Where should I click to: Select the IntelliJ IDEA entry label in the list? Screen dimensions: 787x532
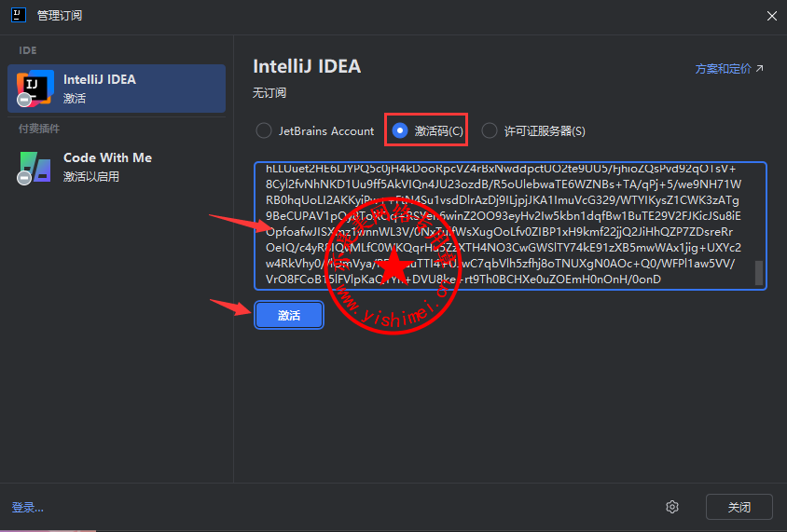100,79
